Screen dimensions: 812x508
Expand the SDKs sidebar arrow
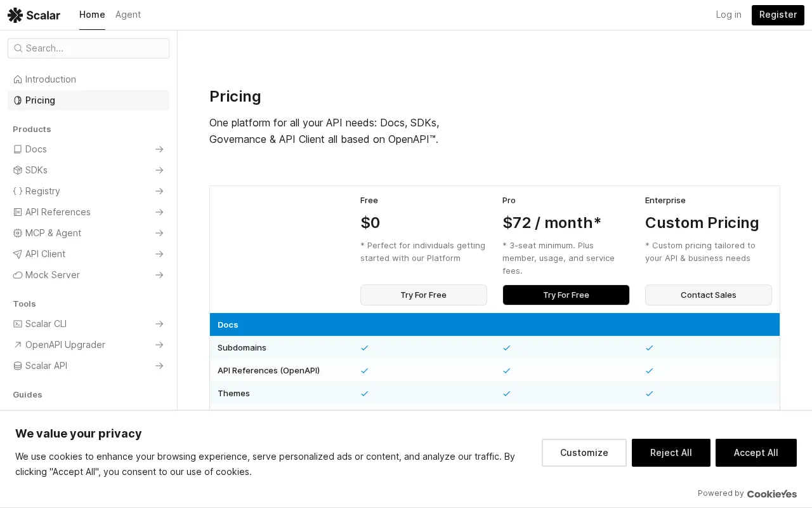tap(159, 170)
